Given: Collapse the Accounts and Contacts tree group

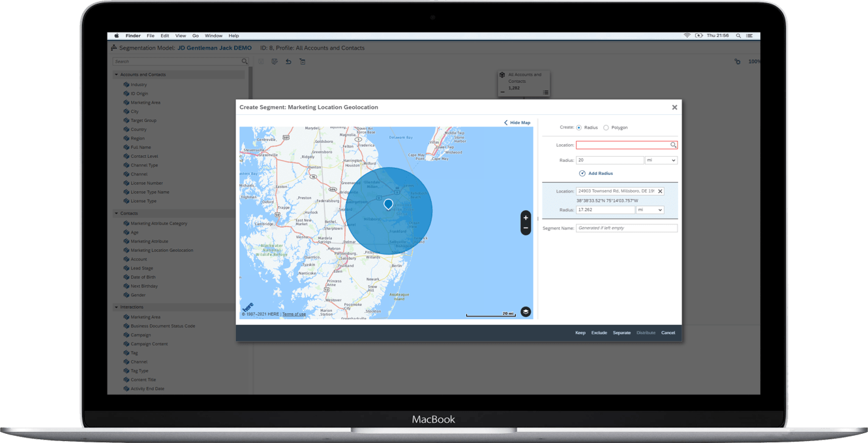Looking at the screenshot, I should (117, 74).
